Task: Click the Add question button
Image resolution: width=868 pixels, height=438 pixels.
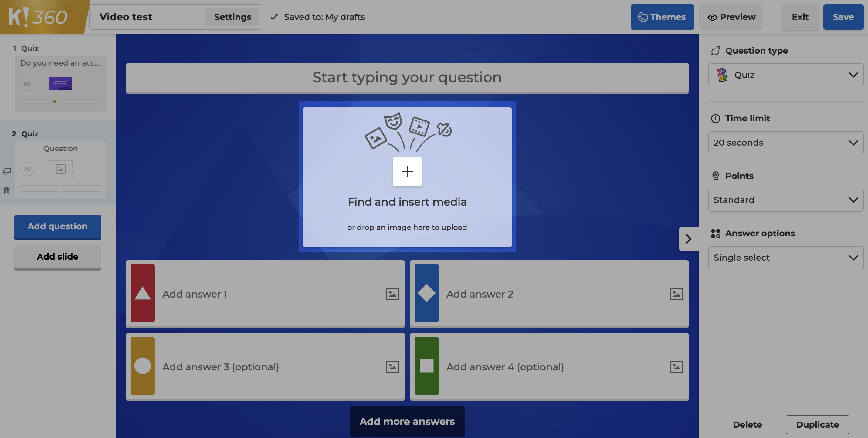Action: pos(57,227)
